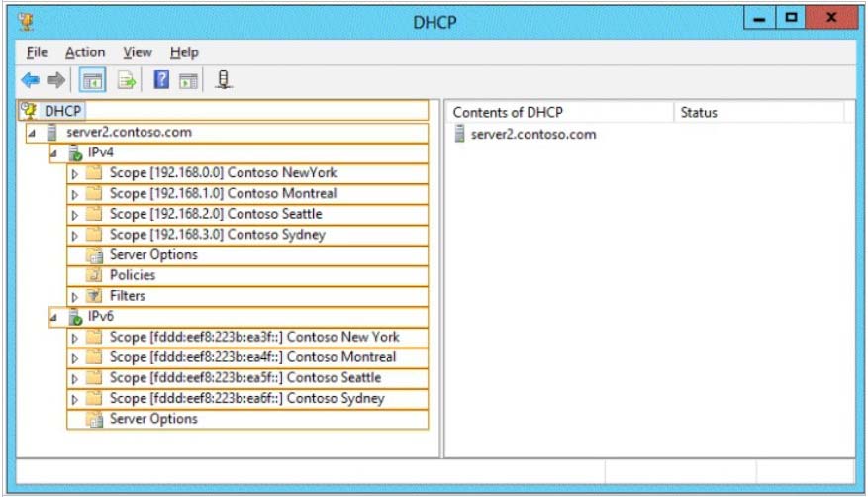The height and width of the screenshot is (497, 868).
Task: Open the Action menu
Action: (x=85, y=52)
